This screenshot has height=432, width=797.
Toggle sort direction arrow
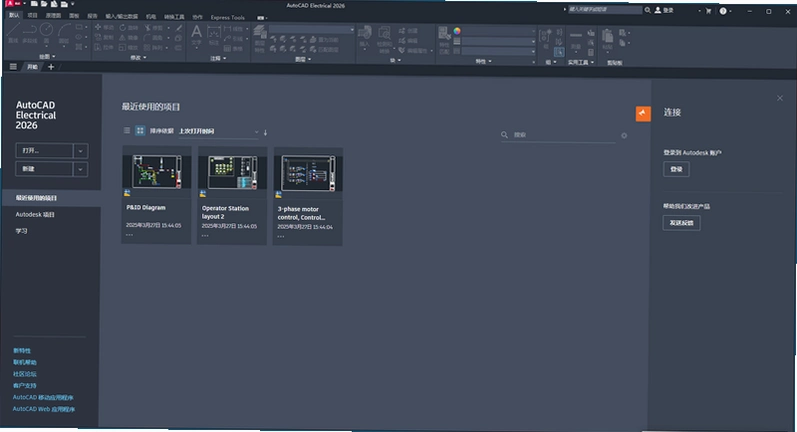click(x=265, y=132)
